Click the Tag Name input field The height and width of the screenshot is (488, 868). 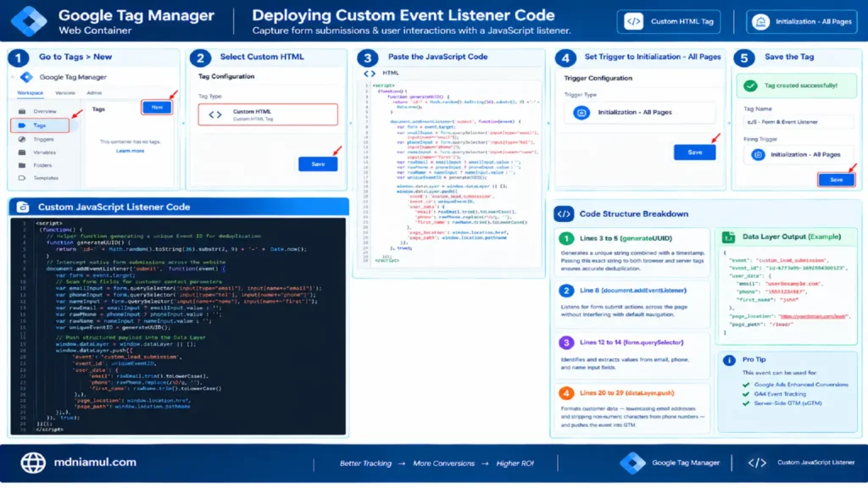(x=798, y=122)
